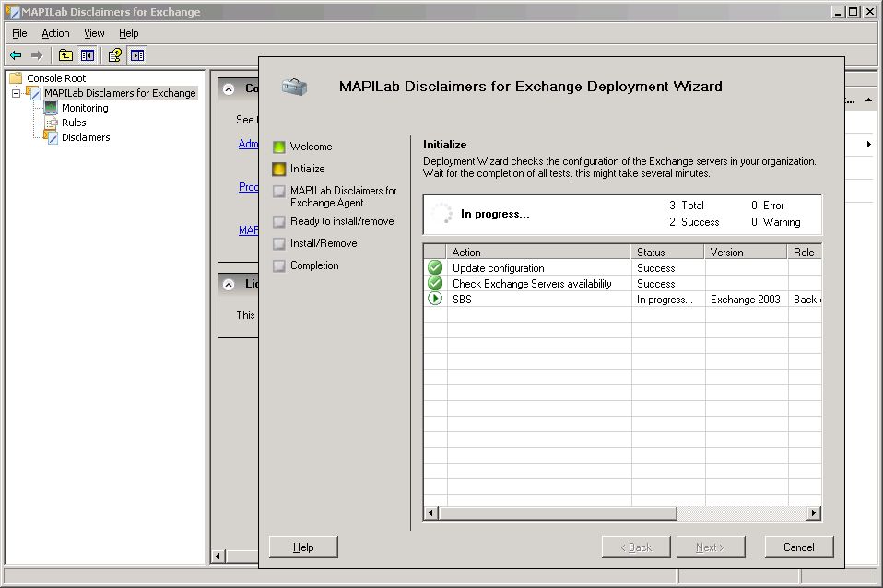Click the 'Adm' link behind the wizard
This screenshot has width=883, height=588.
[x=248, y=144]
